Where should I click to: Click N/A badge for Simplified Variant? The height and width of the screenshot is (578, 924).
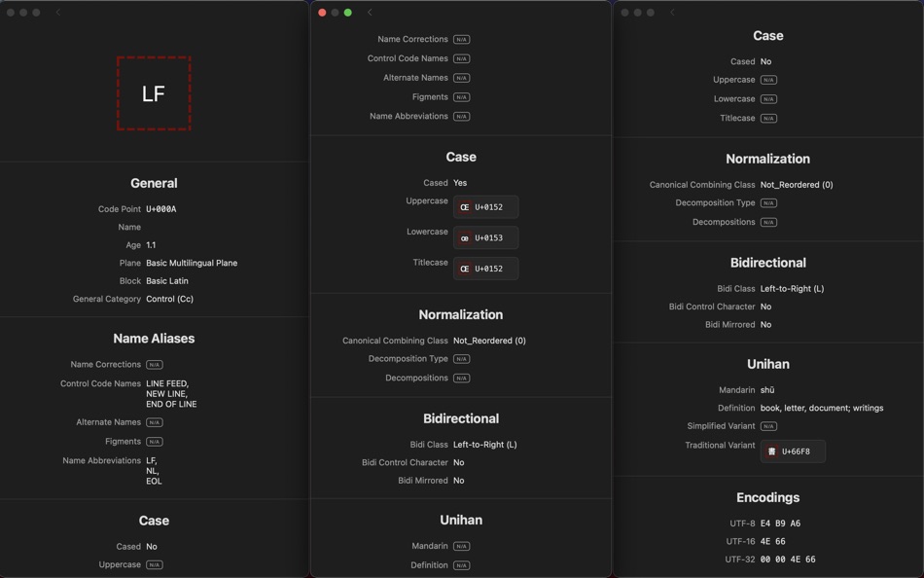point(768,426)
